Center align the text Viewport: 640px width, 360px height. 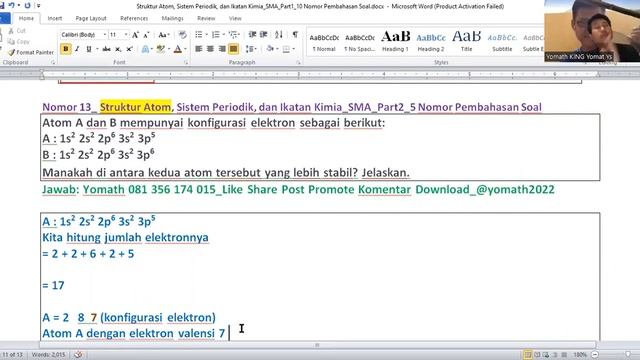(x=210, y=49)
